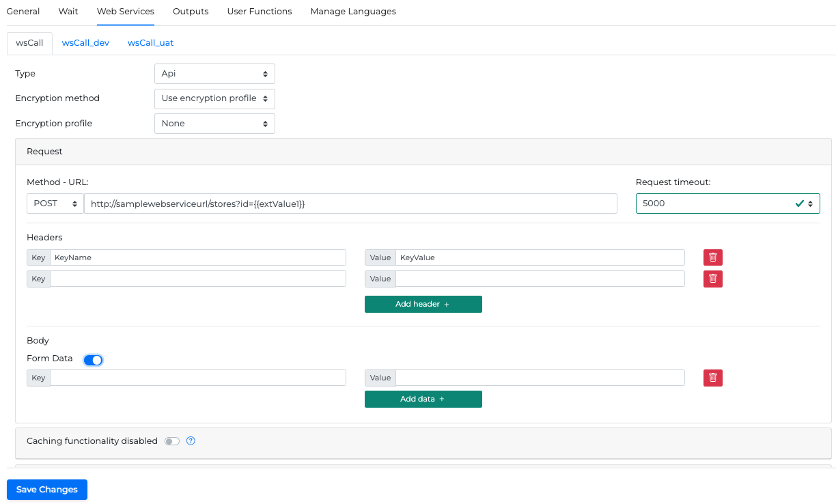Click into the web service URL field
Image resolution: width=836 pixels, height=504 pixels.
tap(350, 204)
